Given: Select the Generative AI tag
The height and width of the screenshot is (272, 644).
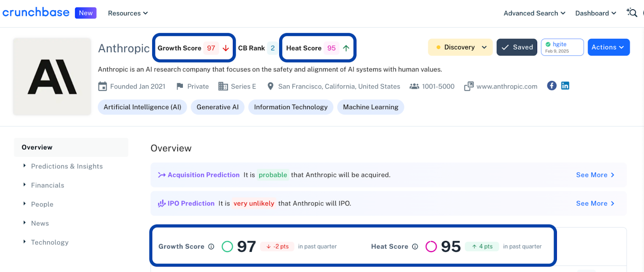Looking at the screenshot, I should coord(218,107).
